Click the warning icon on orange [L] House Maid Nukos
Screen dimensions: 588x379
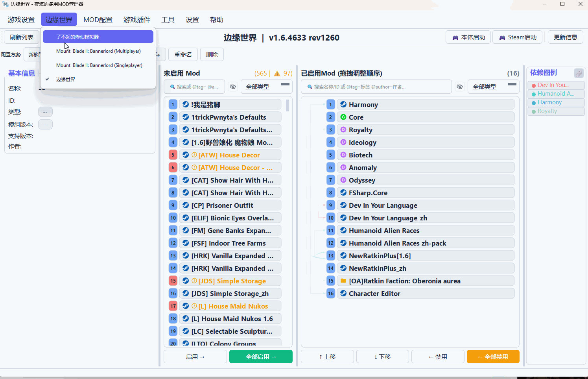click(x=194, y=306)
